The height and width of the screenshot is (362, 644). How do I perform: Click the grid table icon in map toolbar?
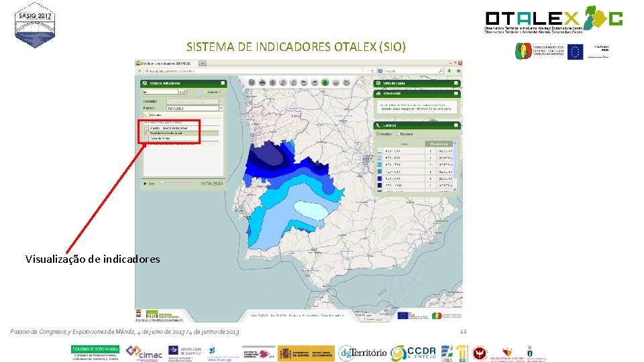272,82
